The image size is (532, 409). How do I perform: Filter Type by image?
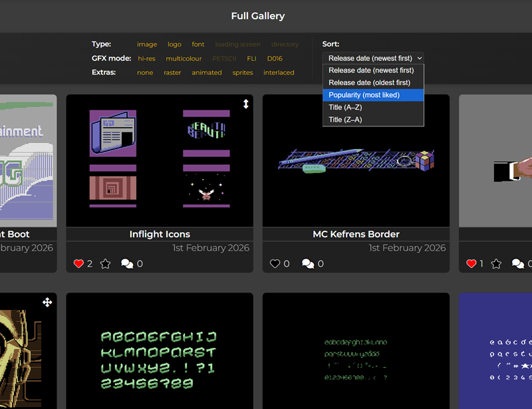coord(147,45)
